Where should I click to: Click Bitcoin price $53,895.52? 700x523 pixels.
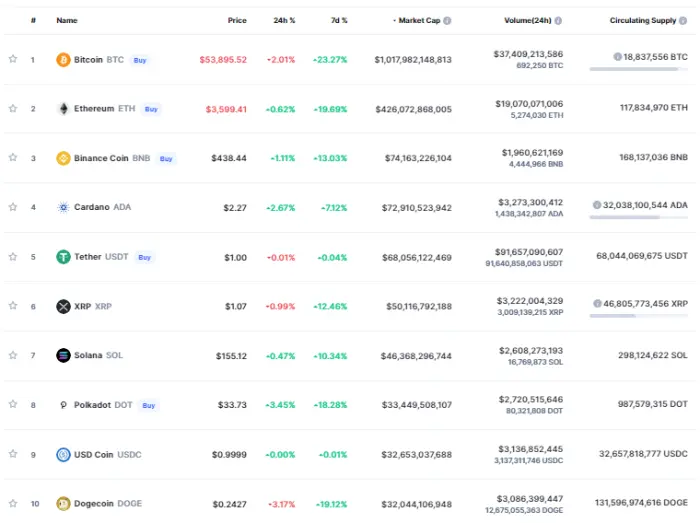[223, 60]
